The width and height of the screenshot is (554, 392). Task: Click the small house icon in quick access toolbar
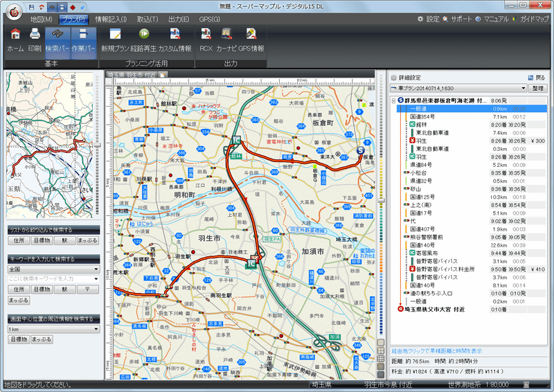[x=42, y=7]
